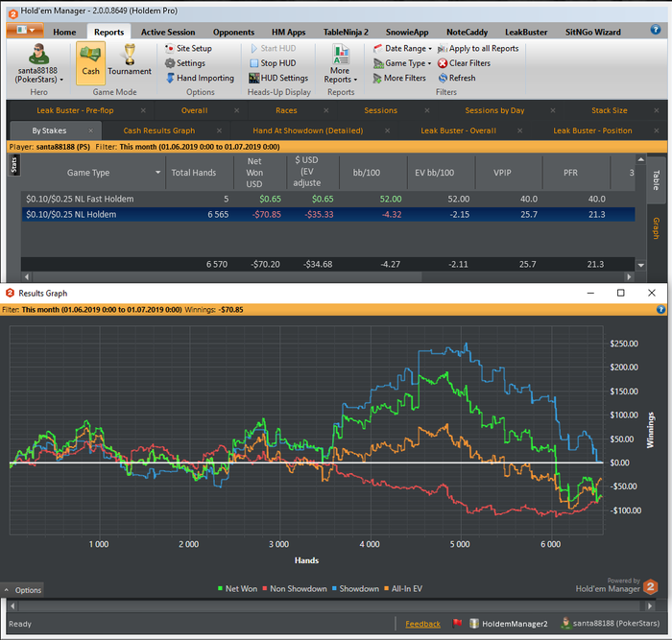Open the orange application menu button
The image size is (672, 640).
click(25, 31)
